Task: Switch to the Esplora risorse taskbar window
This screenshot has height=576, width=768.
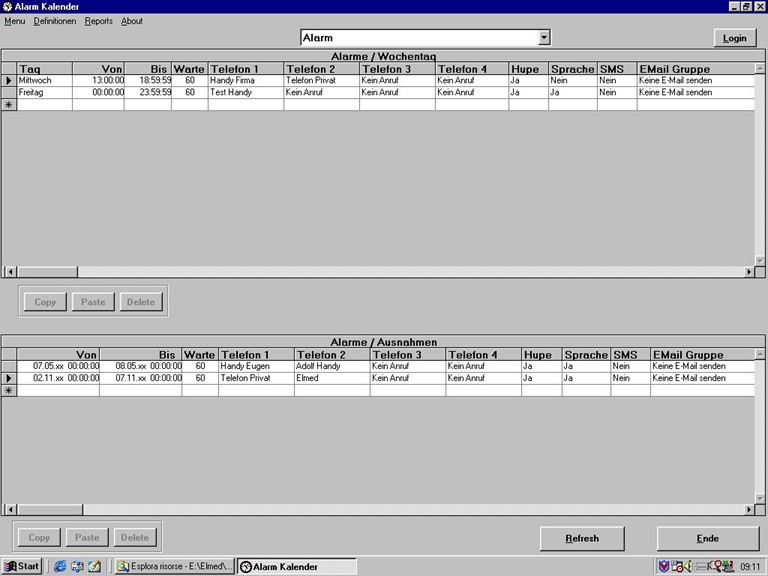Action: [x=175, y=566]
